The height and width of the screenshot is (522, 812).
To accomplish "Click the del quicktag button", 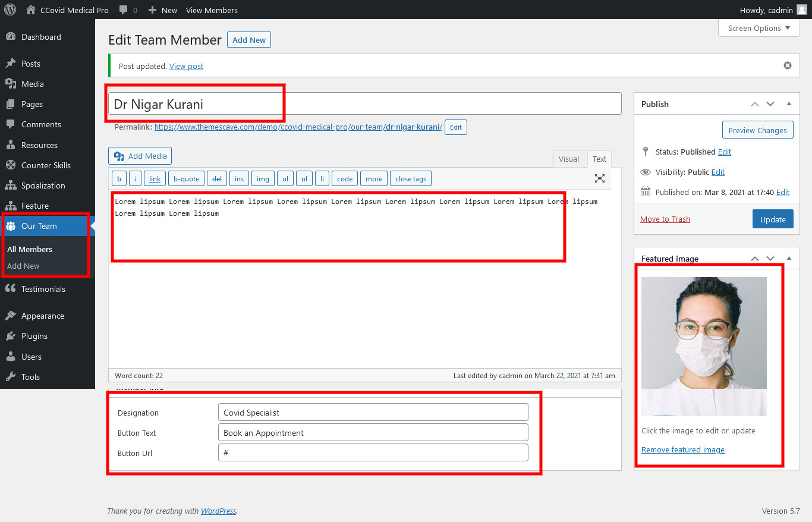I will point(217,178).
